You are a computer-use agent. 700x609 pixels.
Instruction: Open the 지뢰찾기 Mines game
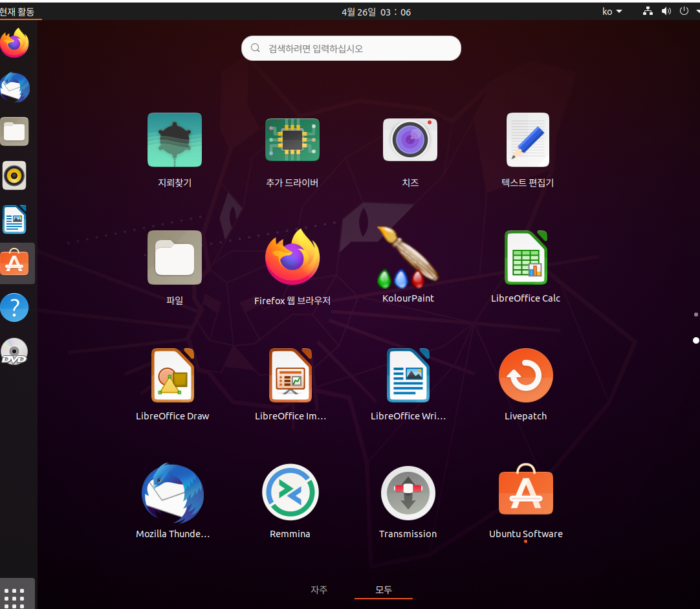pos(175,140)
